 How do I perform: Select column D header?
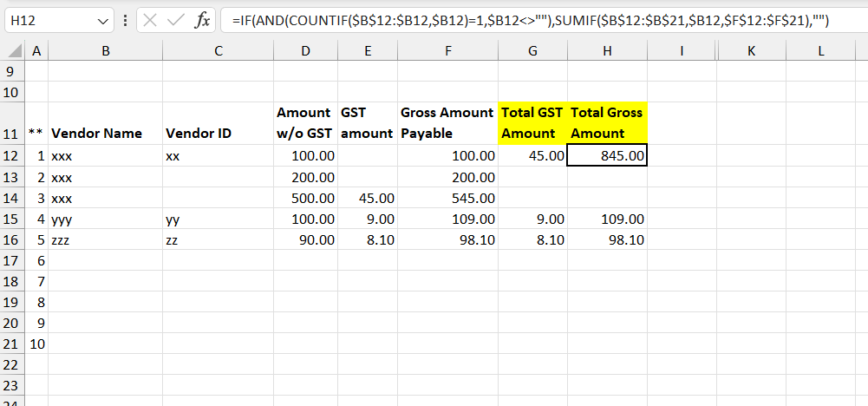(x=306, y=51)
